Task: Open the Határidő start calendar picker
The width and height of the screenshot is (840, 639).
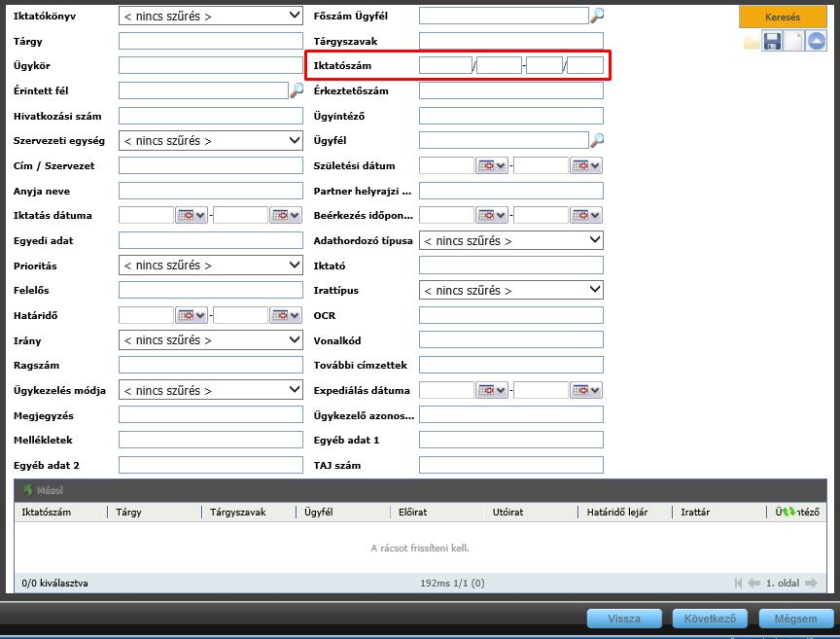Action: [192, 315]
